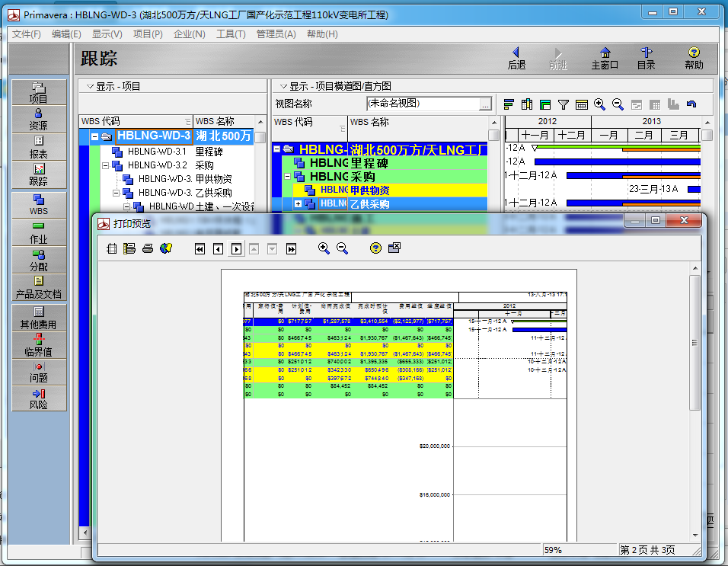Close the preview with the toolbar close-window icon
The height and width of the screenshot is (566, 728).
tap(394, 248)
